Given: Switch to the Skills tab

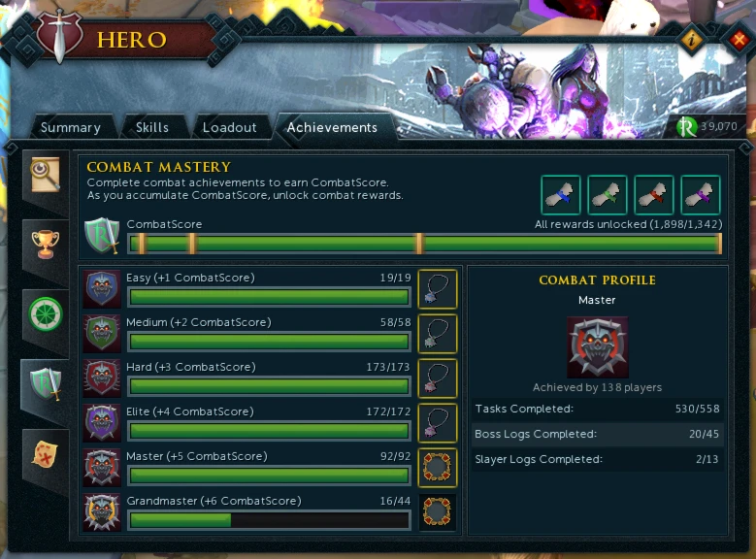Looking at the screenshot, I should [x=152, y=127].
